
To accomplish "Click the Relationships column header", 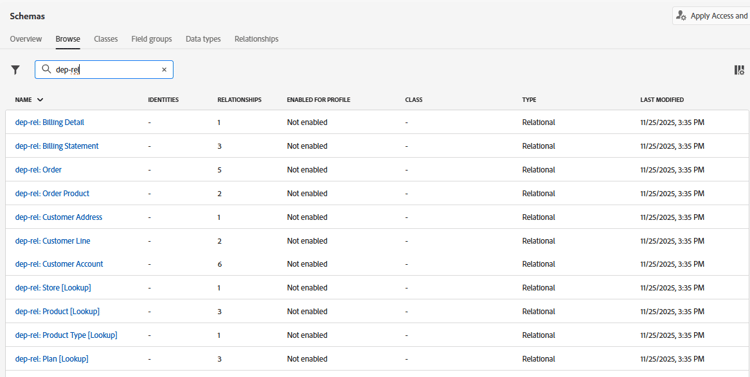I will click(x=239, y=100).
